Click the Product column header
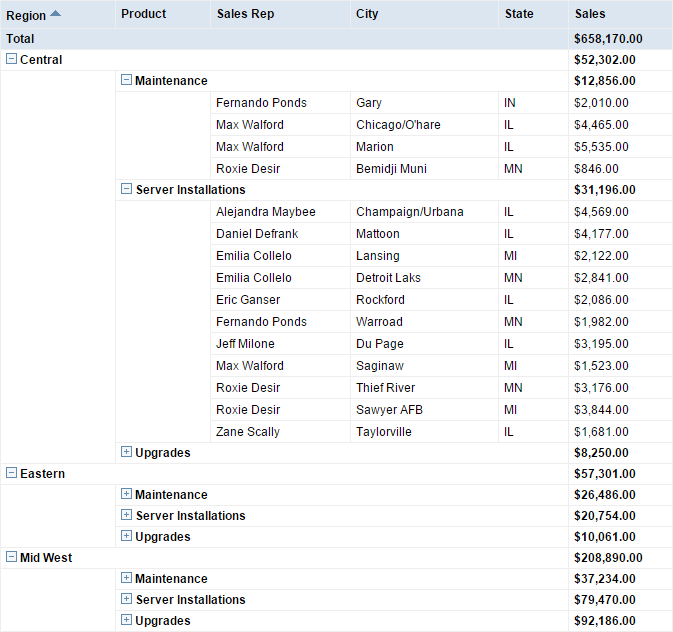Image resolution: width=673 pixels, height=632 pixels. (x=143, y=14)
